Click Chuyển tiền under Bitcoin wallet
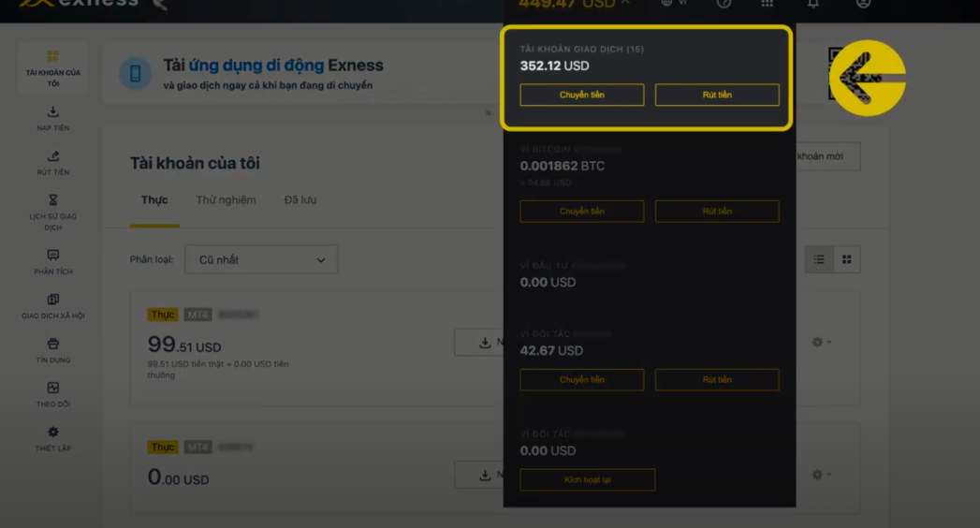The height and width of the screenshot is (528, 980). coord(582,212)
